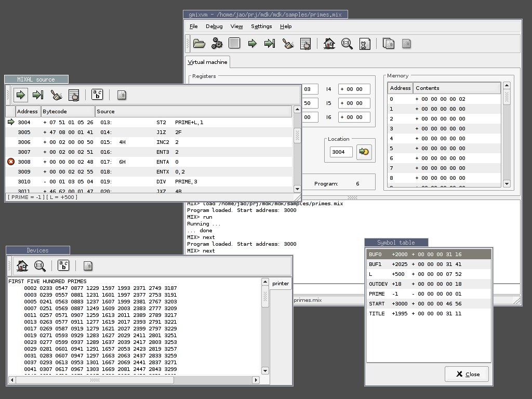Click the 1:1 magnifier icon in Devices toolbar
This screenshot has height=399, width=532.
click(39, 265)
